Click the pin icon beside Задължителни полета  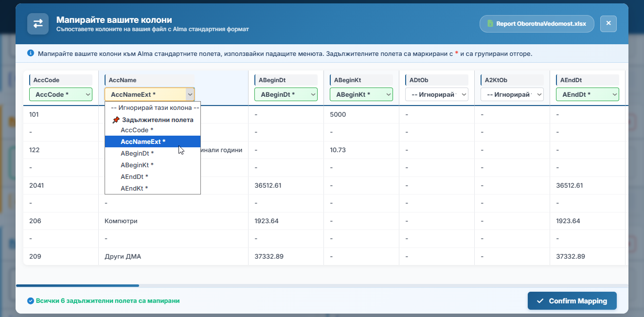(x=116, y=120)
